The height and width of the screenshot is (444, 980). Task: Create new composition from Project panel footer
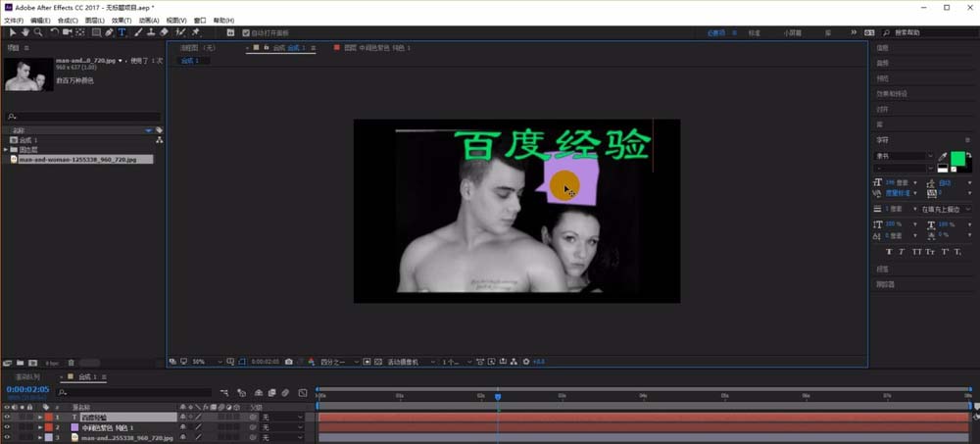pos(32,363)
